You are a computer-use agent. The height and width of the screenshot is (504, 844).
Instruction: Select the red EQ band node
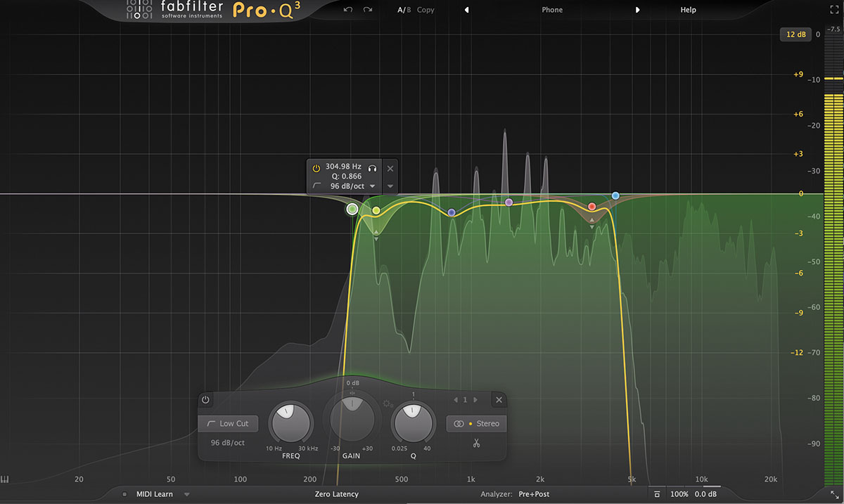pos(592,207)
